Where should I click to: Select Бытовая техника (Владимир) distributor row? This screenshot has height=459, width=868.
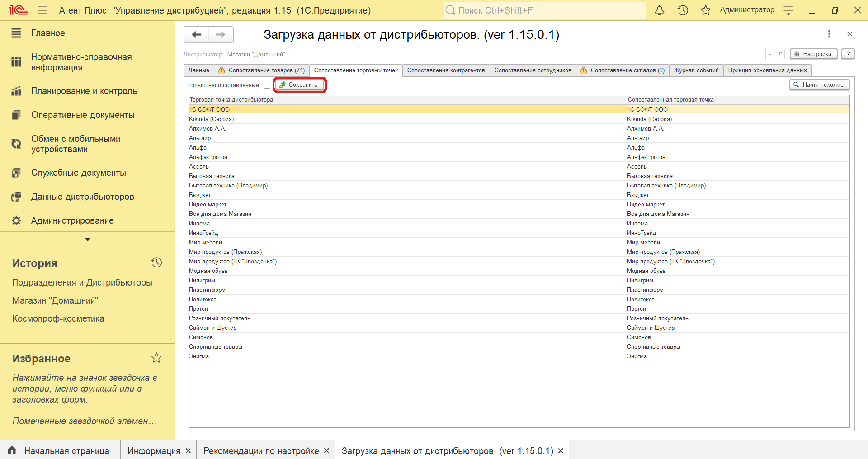pyautogui.click(x=407, y=185)
